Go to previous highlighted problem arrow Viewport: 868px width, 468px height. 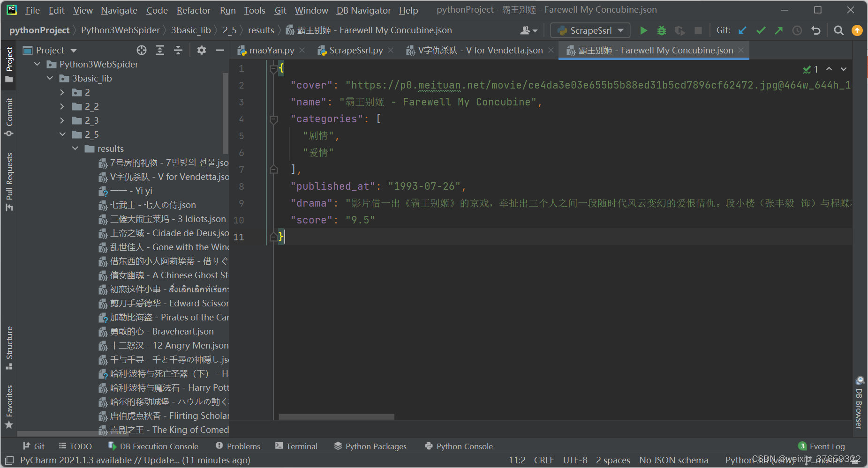[829, 69]
